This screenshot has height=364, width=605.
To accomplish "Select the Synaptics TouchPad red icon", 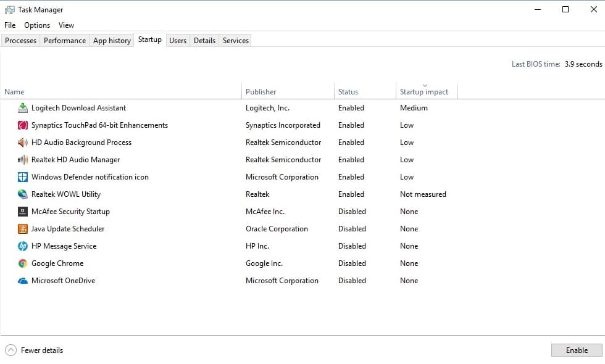I will coord(23,125).
